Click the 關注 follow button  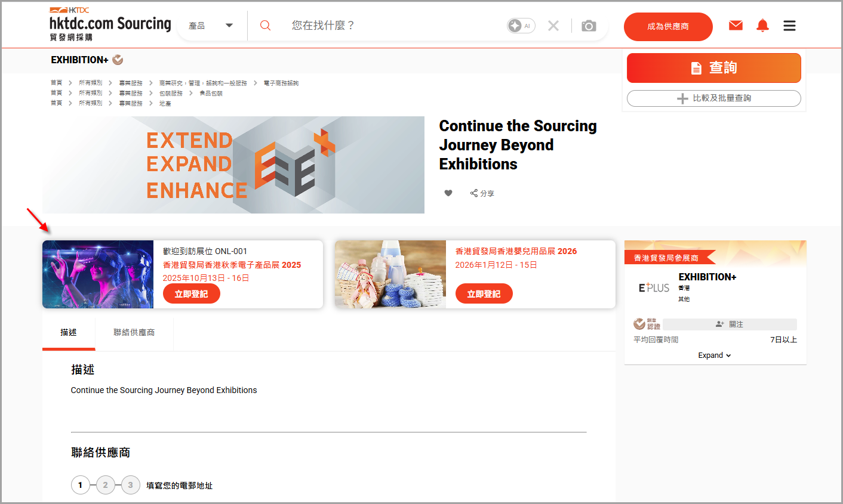pyautogui.click(x=730, y=324)
